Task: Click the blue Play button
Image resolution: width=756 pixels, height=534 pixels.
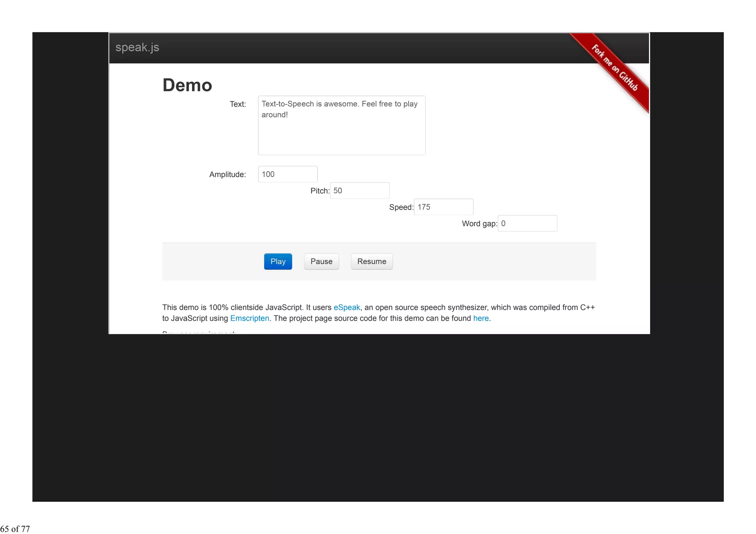Action: pos(278,261)
